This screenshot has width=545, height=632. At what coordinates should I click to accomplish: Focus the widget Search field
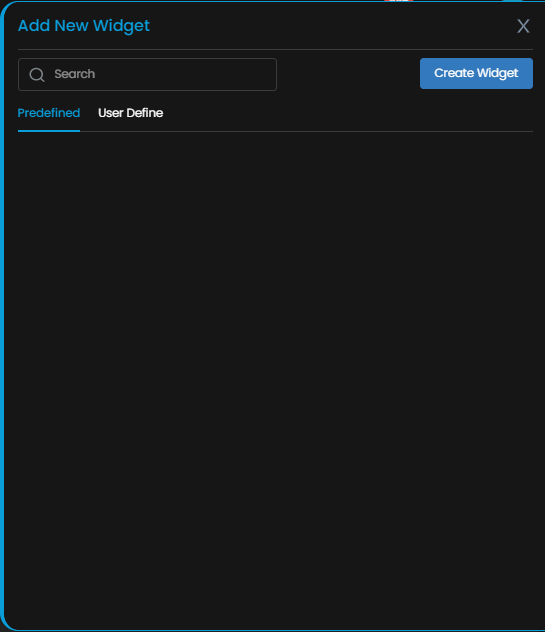[x=147, y=74]
